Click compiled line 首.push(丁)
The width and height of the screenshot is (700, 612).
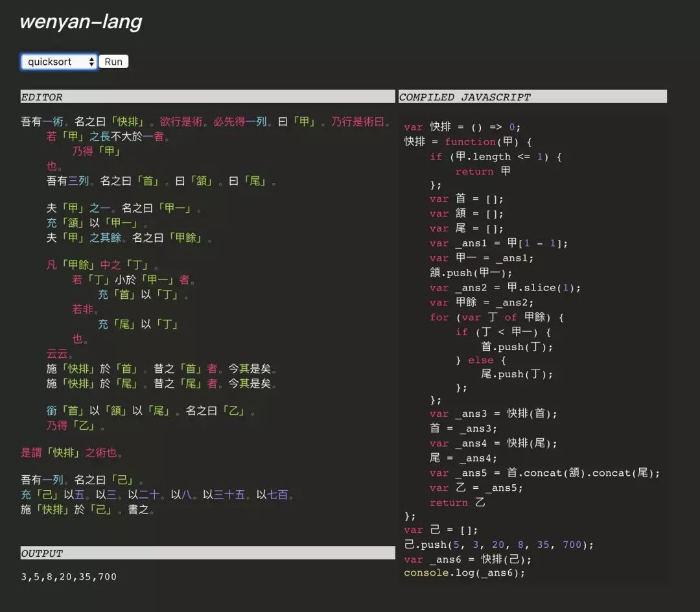tap(517, 347)
